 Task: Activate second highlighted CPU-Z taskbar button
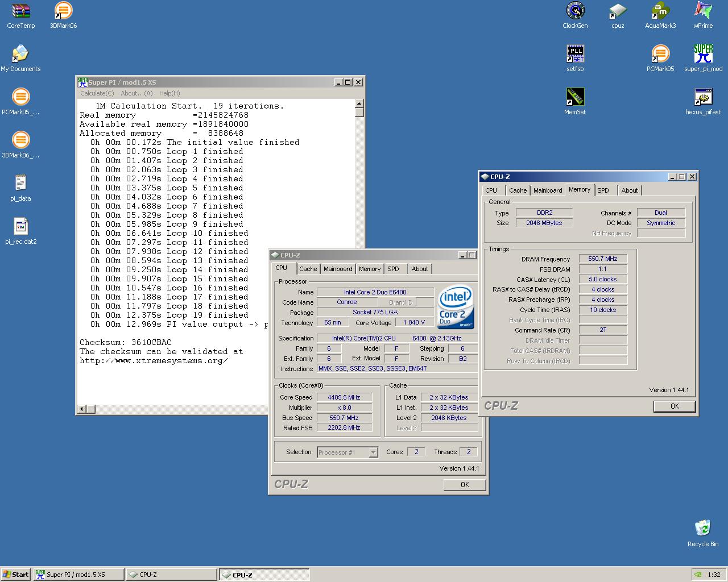tap(264, 575)
